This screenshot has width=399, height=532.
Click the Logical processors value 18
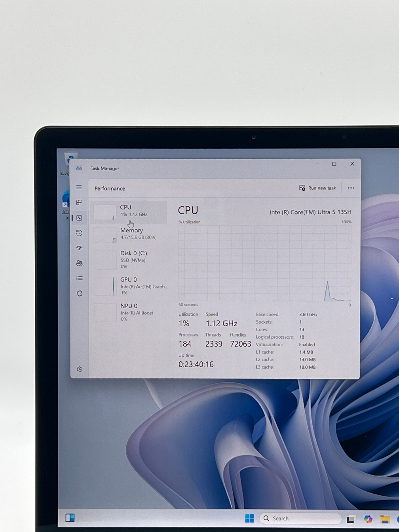pyautogui.click(x=302, y=337)
